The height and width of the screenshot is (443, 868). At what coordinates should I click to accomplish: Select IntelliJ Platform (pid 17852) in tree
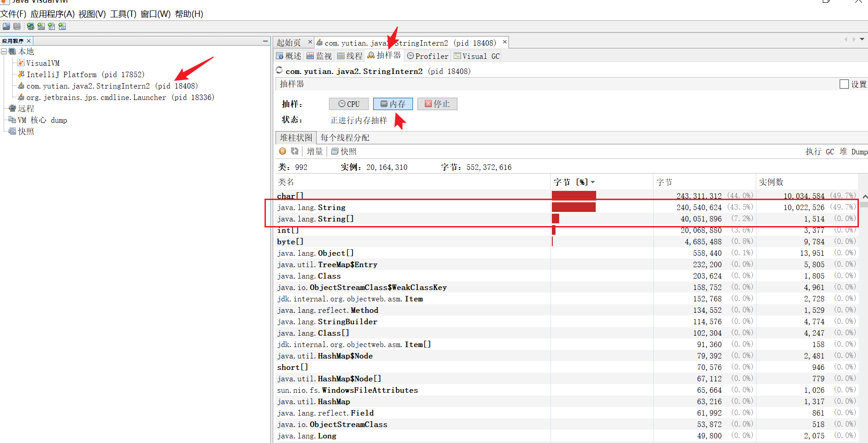pyautogui.click(x=85, y=74)
